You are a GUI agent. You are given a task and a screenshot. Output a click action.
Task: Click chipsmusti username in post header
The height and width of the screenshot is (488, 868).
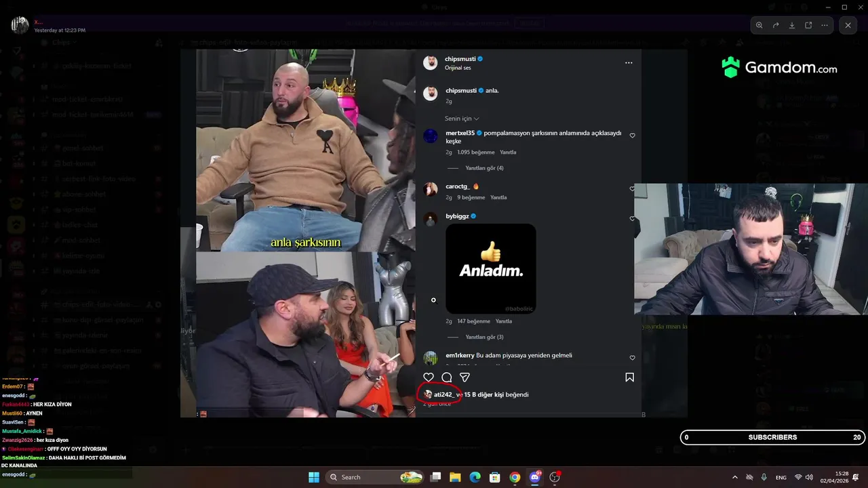pyautogui.click(x=460, y=59)
